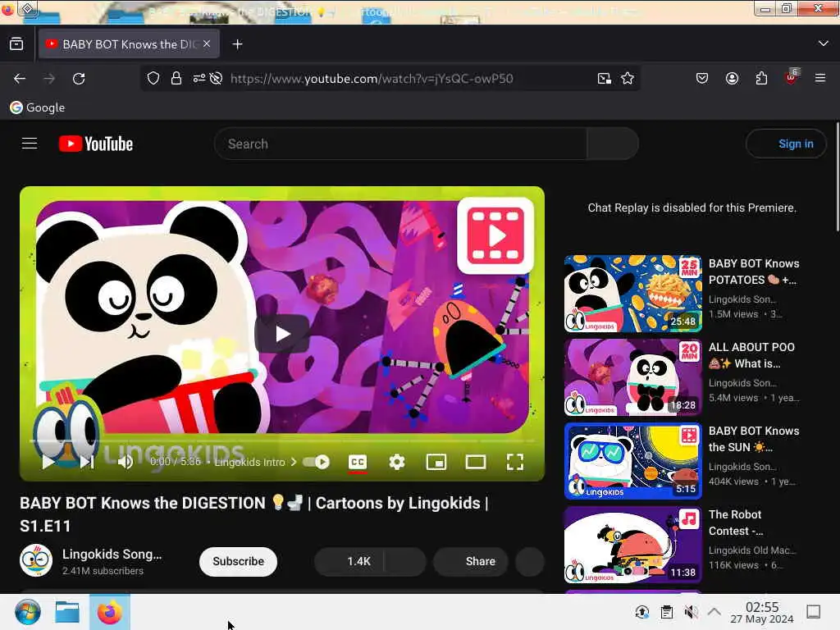Open file manager from taskbar

click(x=67, y=612)
